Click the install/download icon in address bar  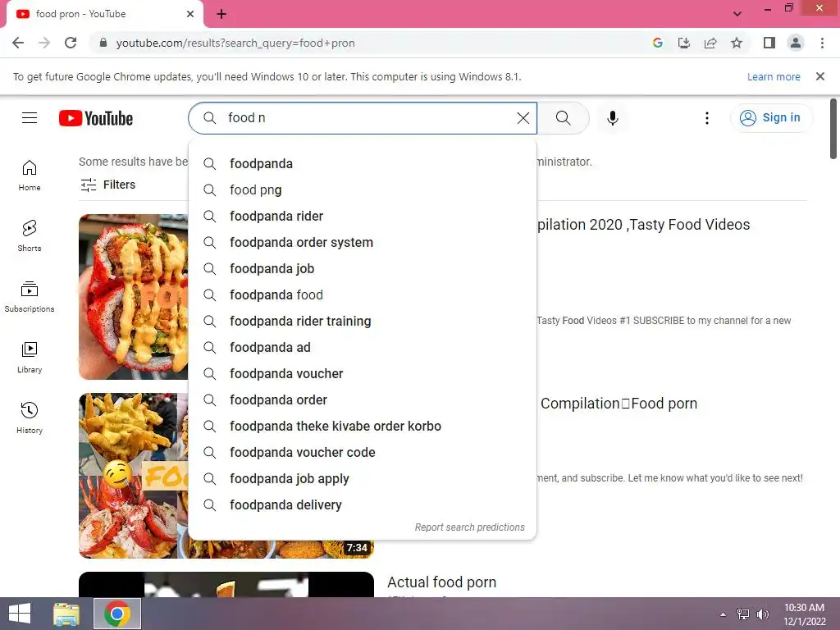(x=684, y=43)
